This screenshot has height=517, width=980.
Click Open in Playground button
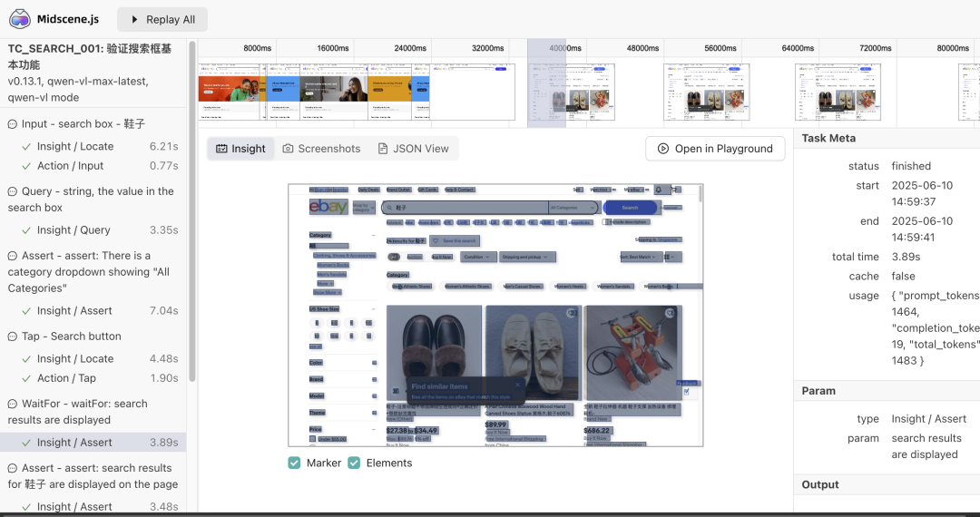(715, 149)
